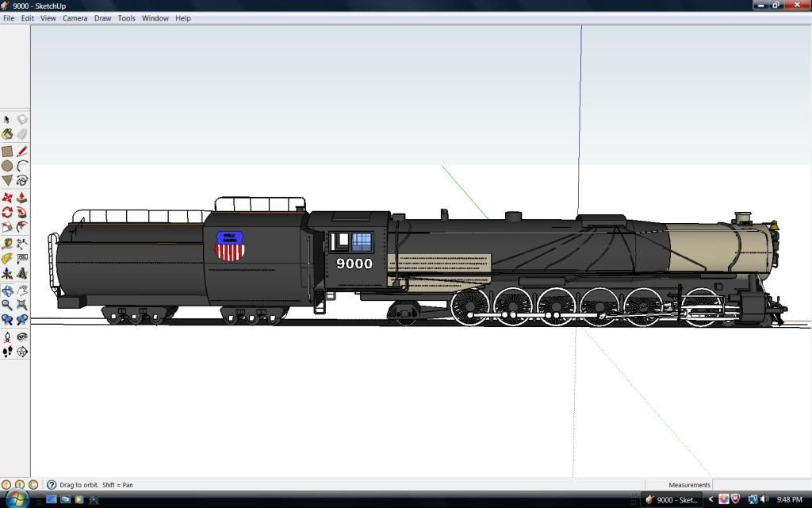Click the volume speaker tray icon
Image resolution: width=812 pixels, height=508 pixels.
(x=765, y=499)
